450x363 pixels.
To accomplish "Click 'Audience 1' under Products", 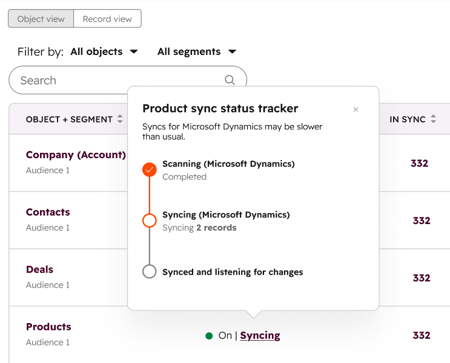I will point(48,342).
